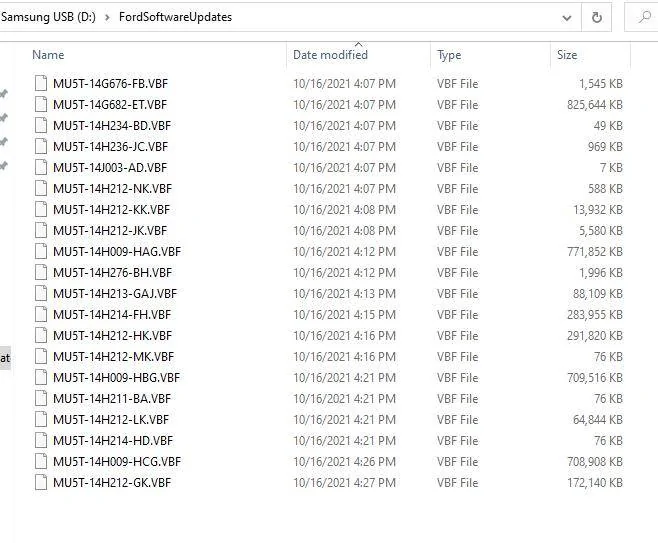Select the file icon of MU5T-14H212-KK.VBF
658x543 pixels.
point(41,209)
